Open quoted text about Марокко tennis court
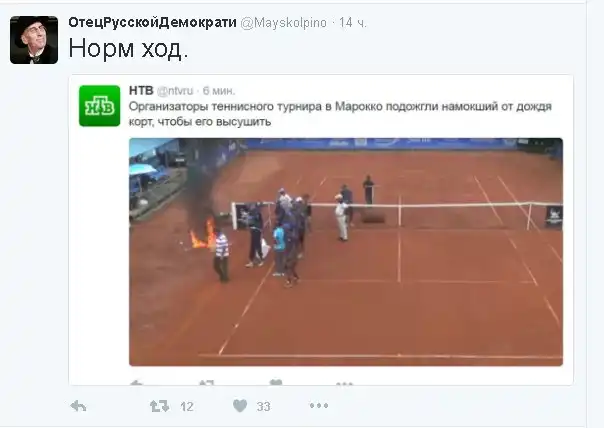The width and height of the screenshot is (604, 428). click(x=340, y=114)
